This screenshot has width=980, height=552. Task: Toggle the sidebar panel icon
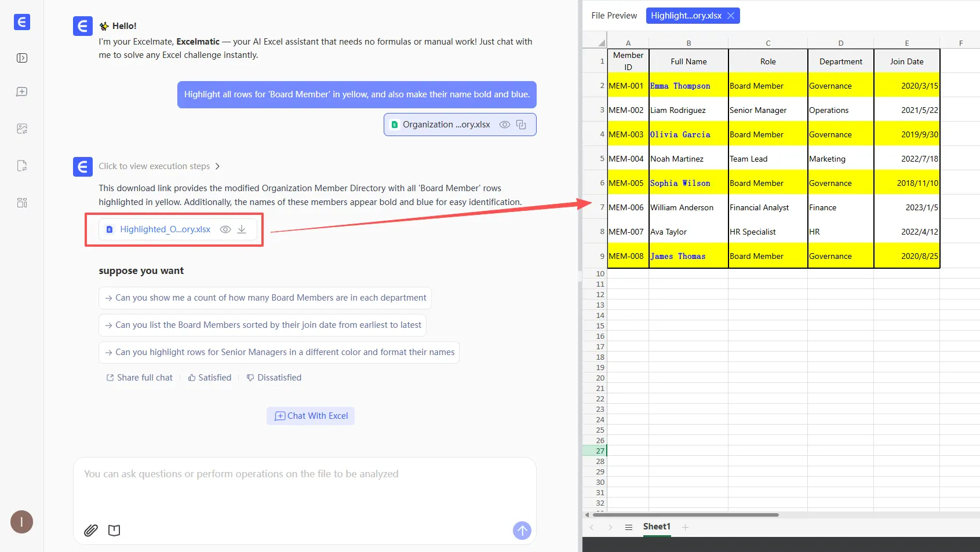pyautogui.click(x=22, y=58)
